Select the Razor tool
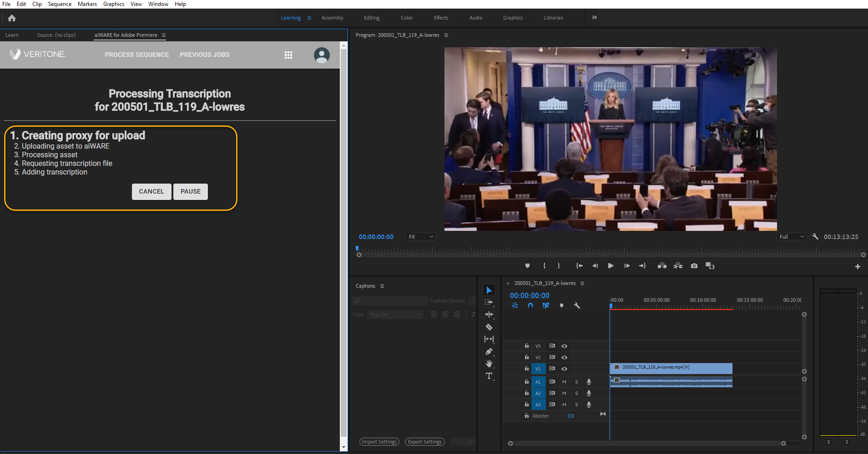This screenshot has height=454, width=868. point(490,327)
